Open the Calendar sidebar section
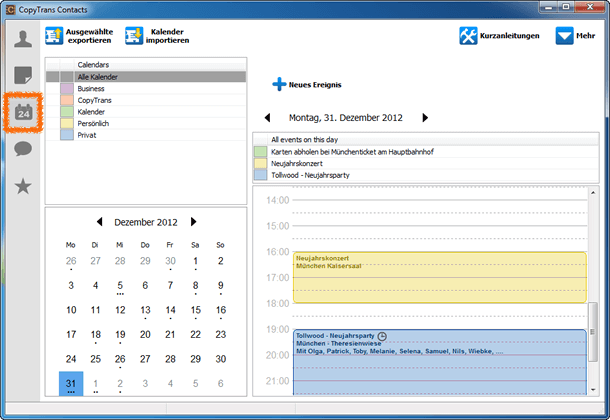This screenshot has width=610, height=420. [x=23, y=113]
